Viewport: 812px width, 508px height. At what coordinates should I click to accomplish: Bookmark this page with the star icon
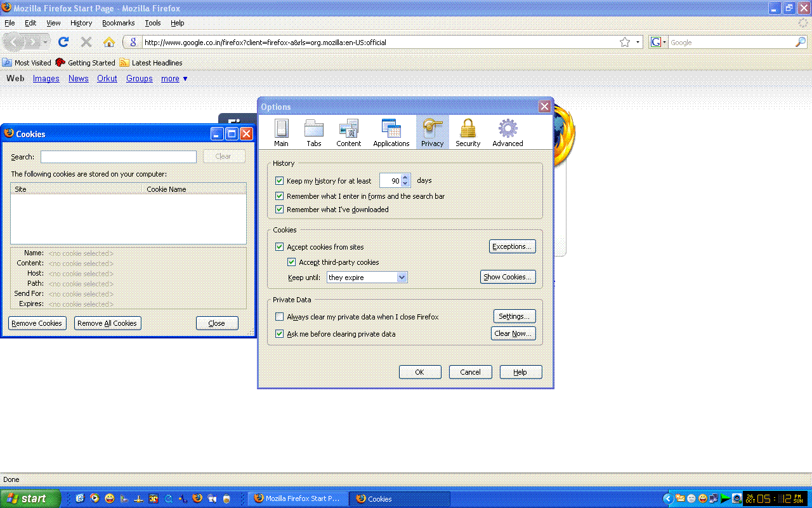625,42
